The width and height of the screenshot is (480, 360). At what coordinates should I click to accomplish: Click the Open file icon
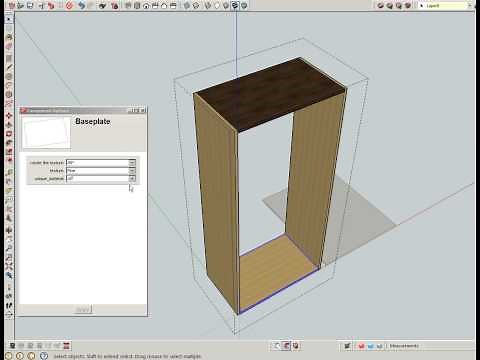pos(21,5)
